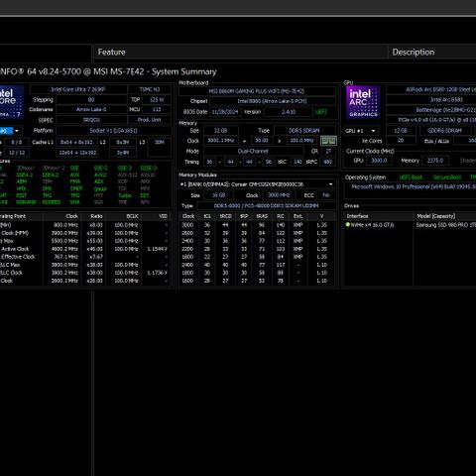The height and width of the screenshot is (476, 476).
Task: Click the Interface column header in Drives
Action: (x=379, y=216)
